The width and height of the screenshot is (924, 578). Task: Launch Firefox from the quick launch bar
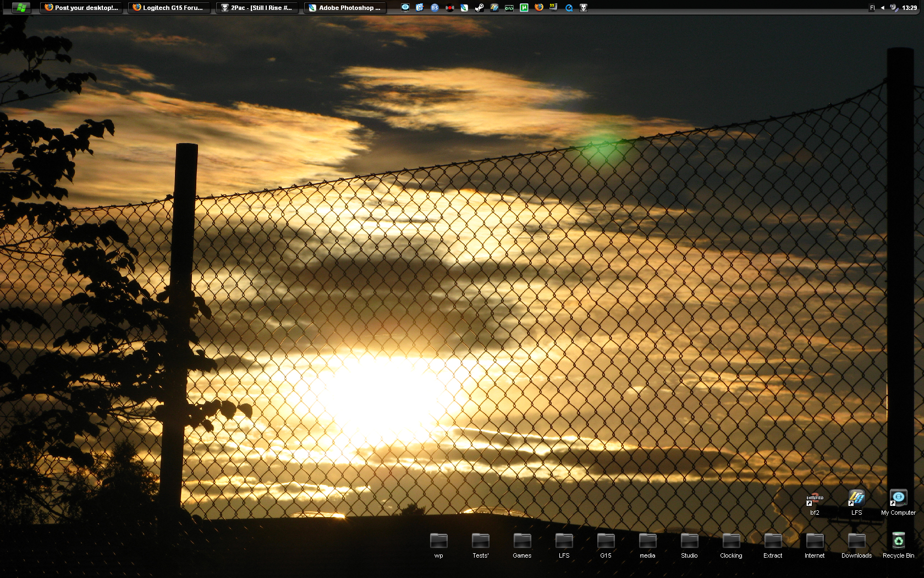tap(539, 8)
